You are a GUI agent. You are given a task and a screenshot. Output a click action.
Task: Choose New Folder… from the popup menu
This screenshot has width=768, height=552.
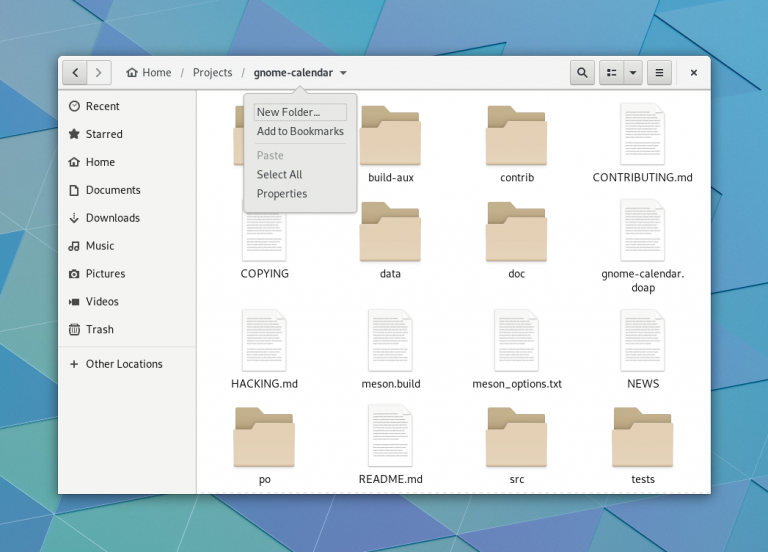pos(300,112)
